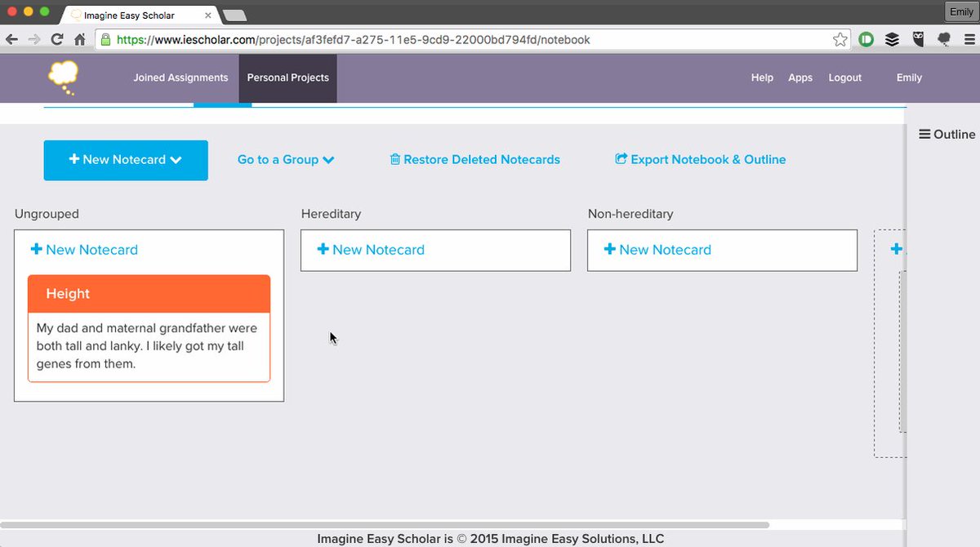980x547 pixels.
Task: Click the Non-hereditary group heading
Action: [630, 214]
